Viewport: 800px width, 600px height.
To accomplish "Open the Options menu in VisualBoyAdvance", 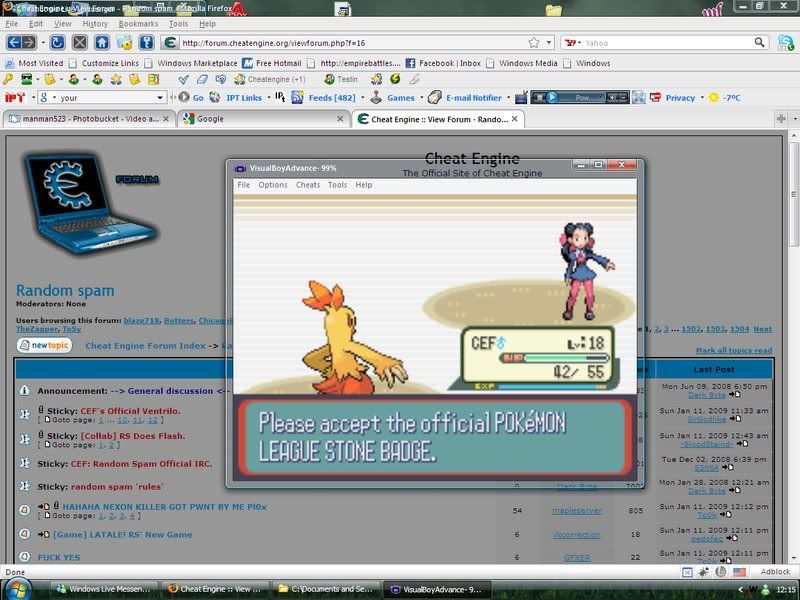I will tap(272, 185).
